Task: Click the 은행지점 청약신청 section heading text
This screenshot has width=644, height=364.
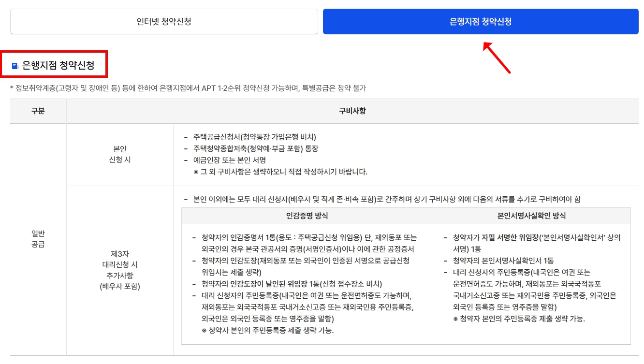Action: [x=58, y=65]
